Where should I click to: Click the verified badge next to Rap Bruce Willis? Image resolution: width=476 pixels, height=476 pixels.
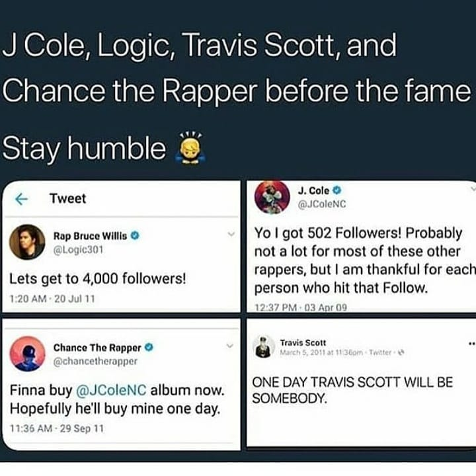(x=135, y=235)
